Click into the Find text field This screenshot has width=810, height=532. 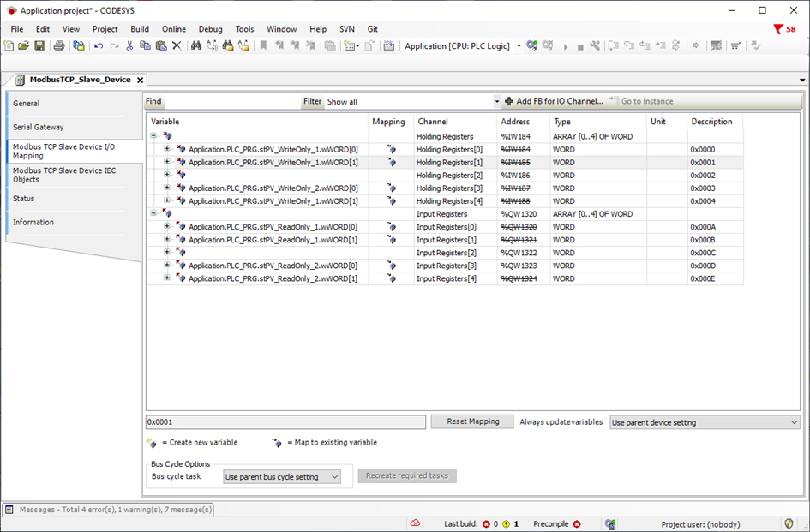point(231,101)
